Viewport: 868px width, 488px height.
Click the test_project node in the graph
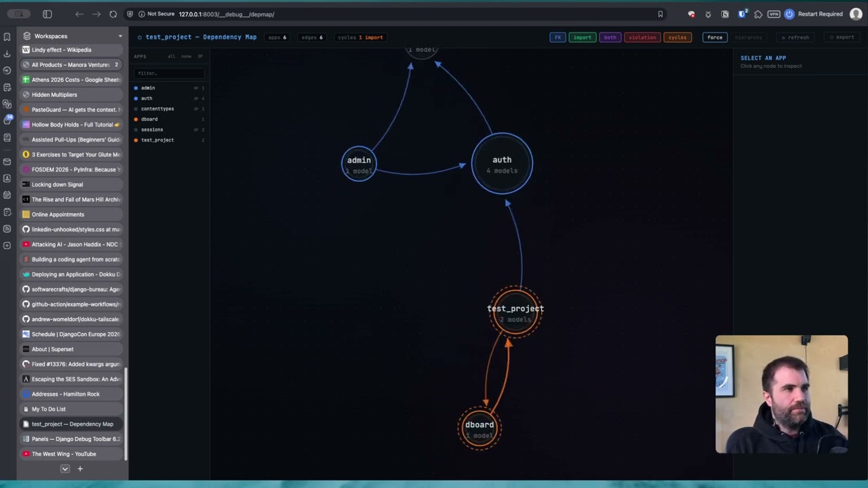(x=515, y=312)
